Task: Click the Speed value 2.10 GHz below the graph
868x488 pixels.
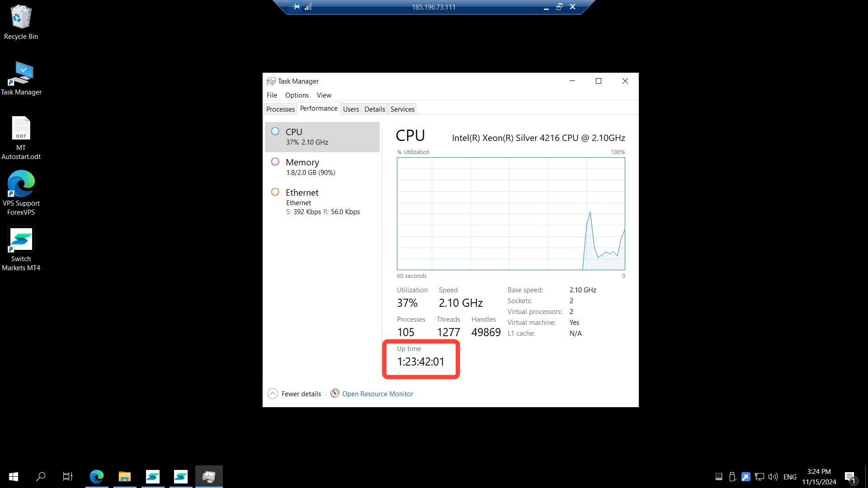Action: pos(461,303)
